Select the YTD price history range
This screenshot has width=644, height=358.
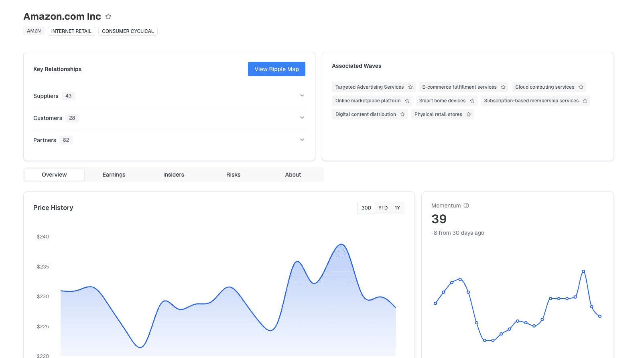click(383, 208)
